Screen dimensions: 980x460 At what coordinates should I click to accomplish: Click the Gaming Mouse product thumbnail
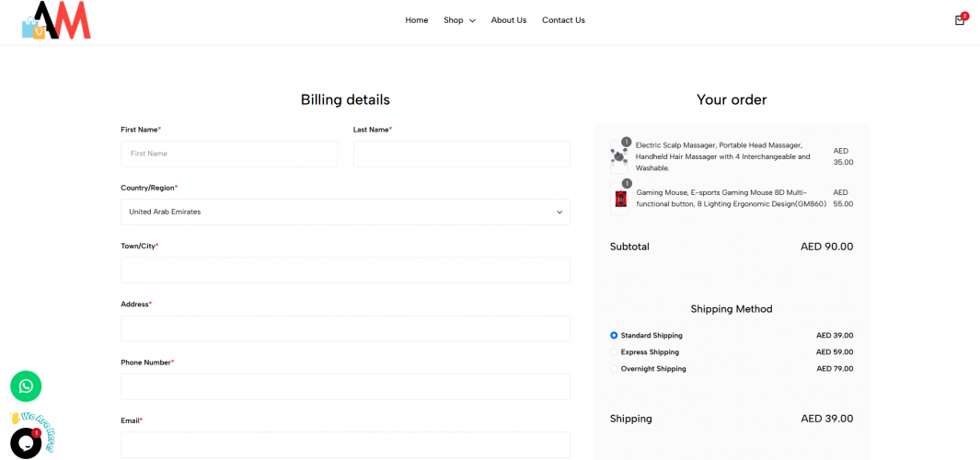click(x=618, y=198)
